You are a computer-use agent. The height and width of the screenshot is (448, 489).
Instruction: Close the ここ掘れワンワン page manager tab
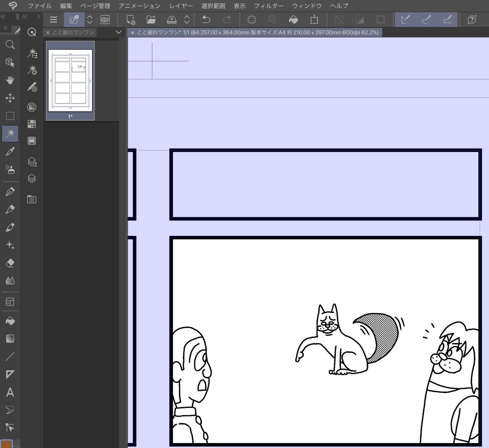(48, 32)
